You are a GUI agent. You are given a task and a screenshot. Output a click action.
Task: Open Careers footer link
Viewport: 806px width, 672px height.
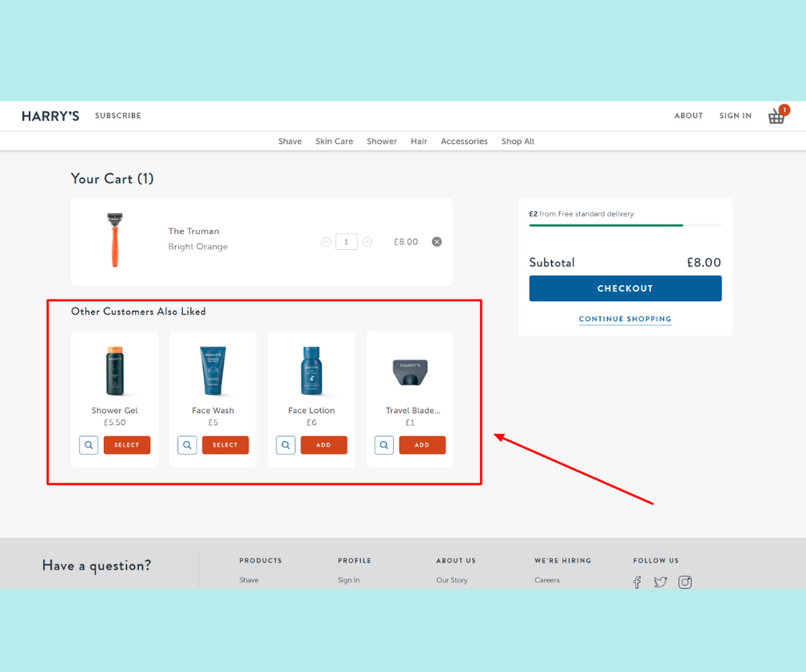pos(547,580)
